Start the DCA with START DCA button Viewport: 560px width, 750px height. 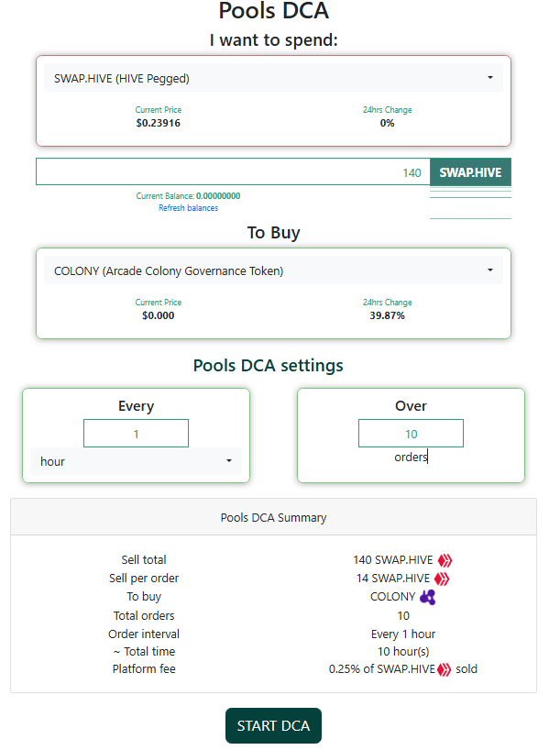coord(273,725)
